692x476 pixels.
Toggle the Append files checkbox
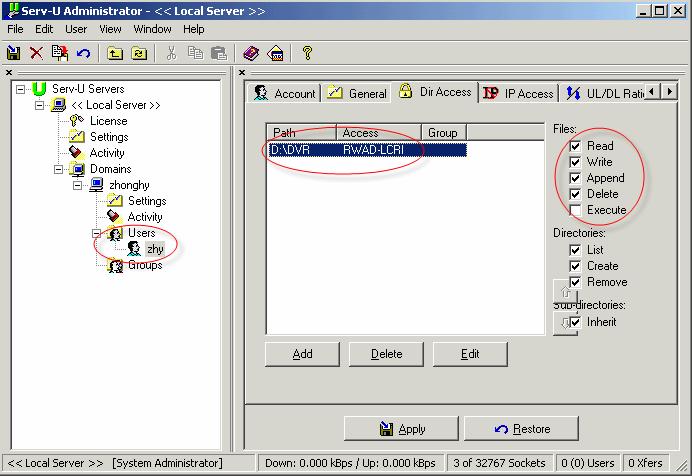575,178
